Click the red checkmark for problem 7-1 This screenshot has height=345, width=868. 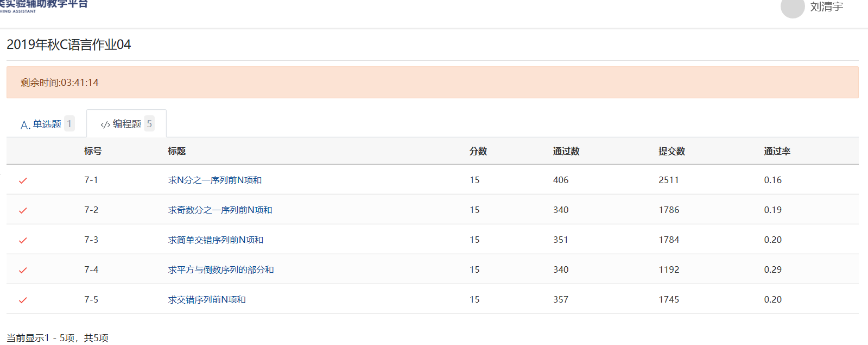pos(23,180)
